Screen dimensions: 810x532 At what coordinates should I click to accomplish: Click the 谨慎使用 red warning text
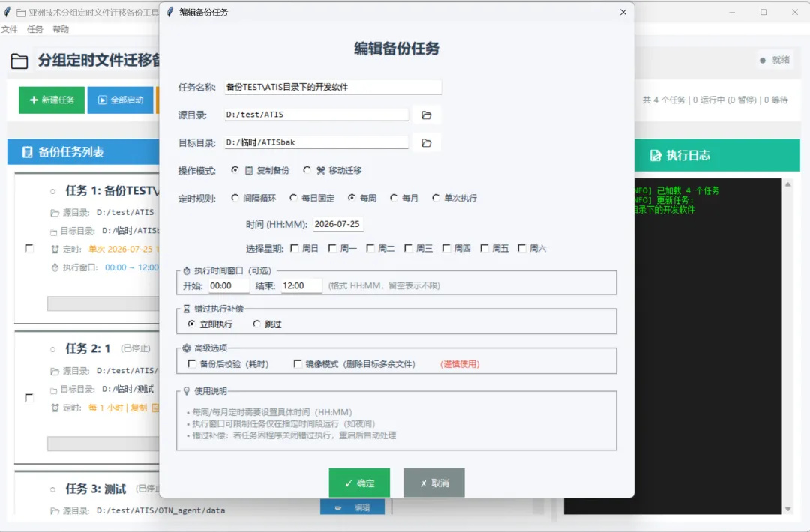tap(460, 363)
